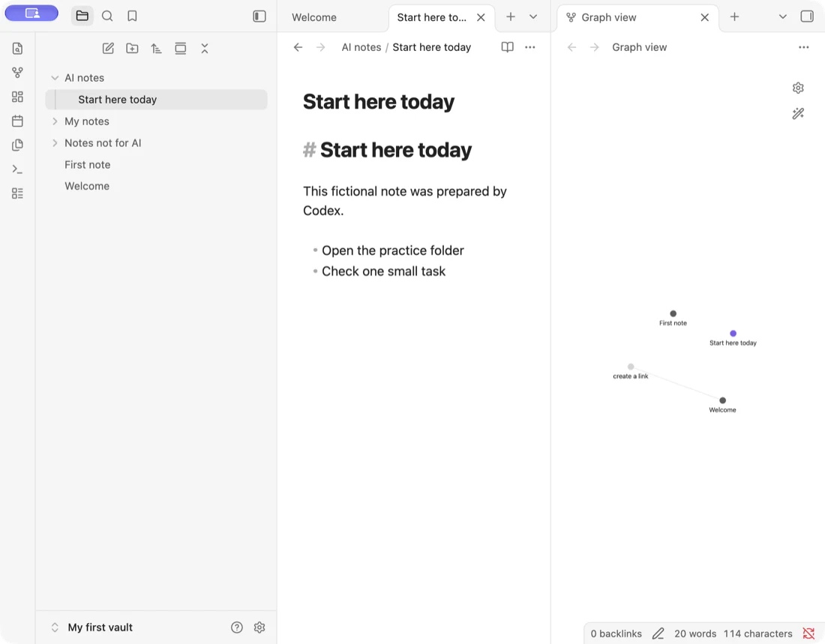The height and width of the screenshot is (644, 825).
Task: Open graph view from left ribbon
Action: 17,73
